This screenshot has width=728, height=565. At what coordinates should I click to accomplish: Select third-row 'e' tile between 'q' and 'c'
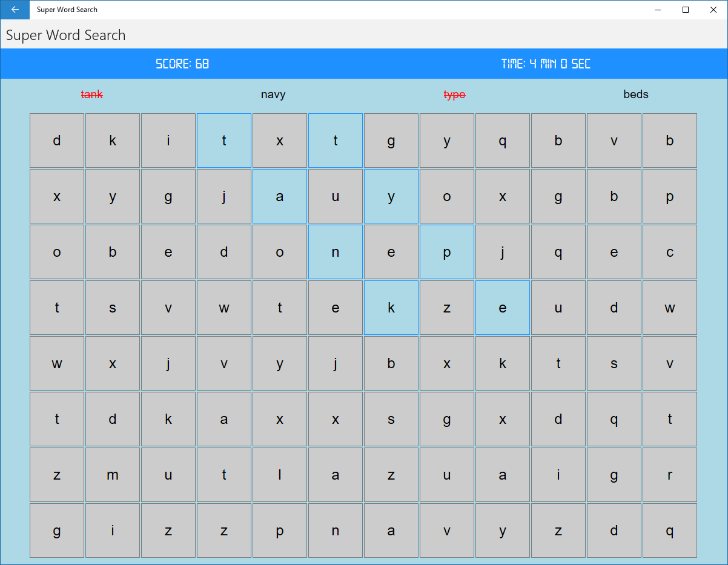614,252
